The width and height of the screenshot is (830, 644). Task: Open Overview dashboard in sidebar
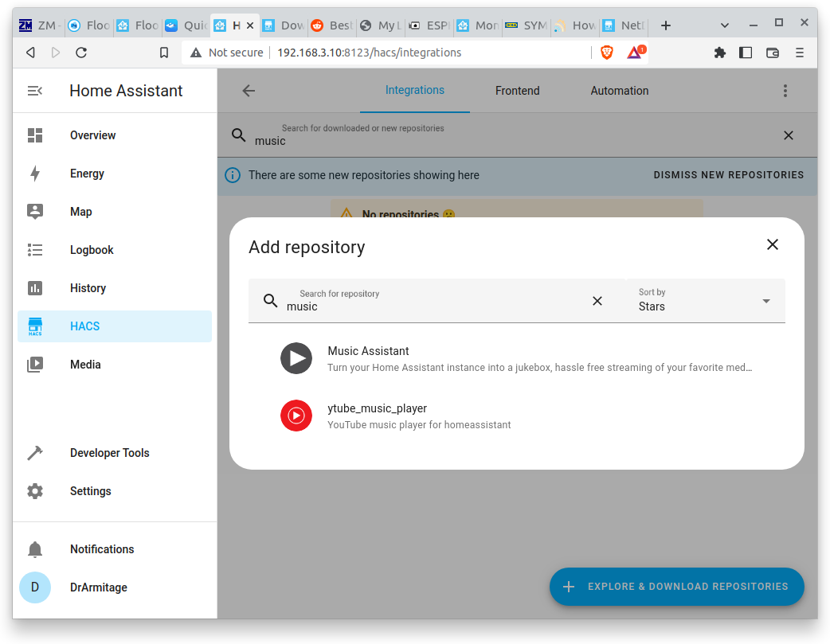[x=115, y=135]
